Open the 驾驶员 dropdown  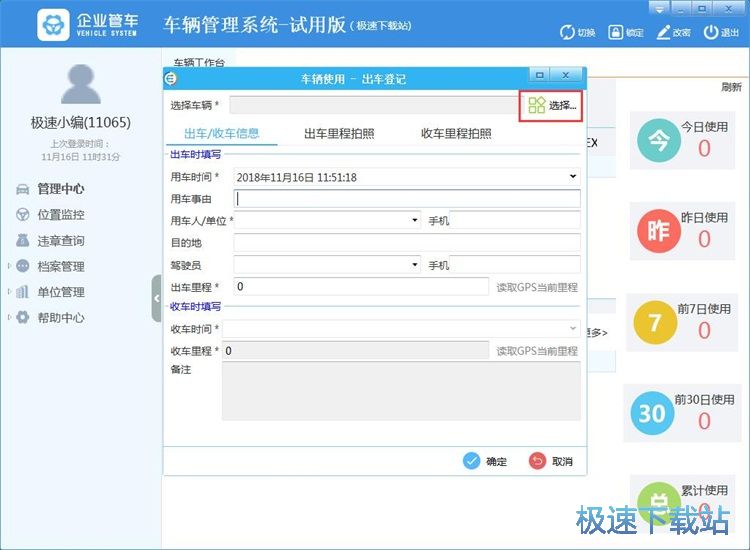(x=414, y=264)
